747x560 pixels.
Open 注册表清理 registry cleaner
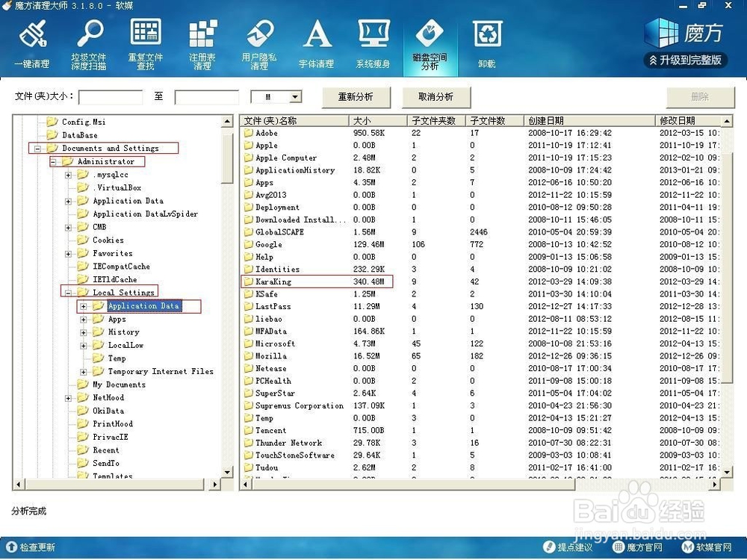coord(202,44)
